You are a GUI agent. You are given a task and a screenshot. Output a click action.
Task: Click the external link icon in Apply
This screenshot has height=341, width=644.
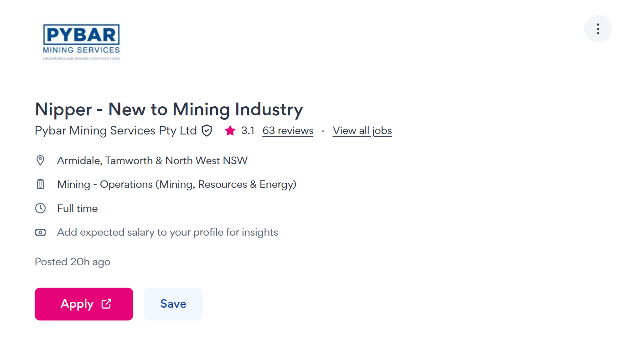[x=106, y=304]
